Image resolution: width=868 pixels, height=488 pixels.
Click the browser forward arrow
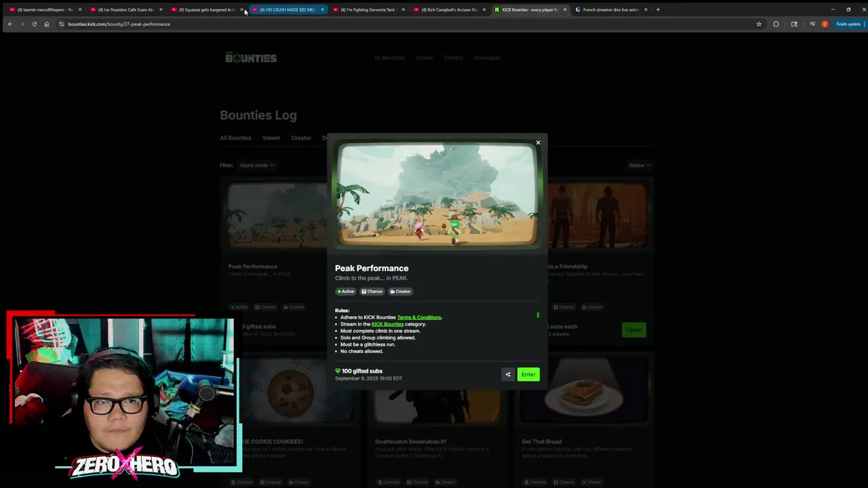click(x=22, y=24)
